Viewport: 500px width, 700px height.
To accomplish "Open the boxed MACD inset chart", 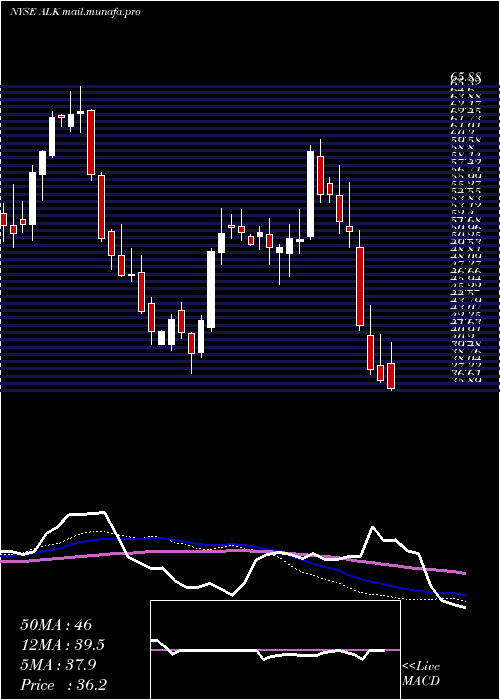I will [x=275, y=650].
